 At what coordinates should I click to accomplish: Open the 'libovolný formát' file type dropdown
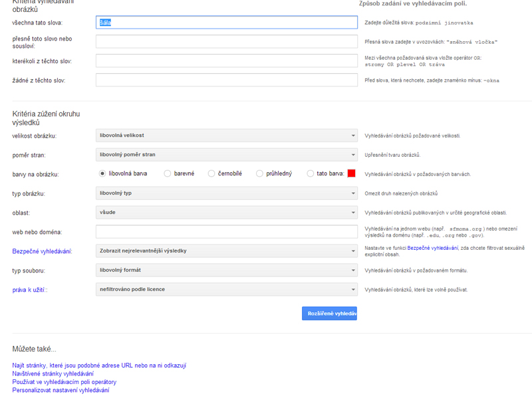227,270
